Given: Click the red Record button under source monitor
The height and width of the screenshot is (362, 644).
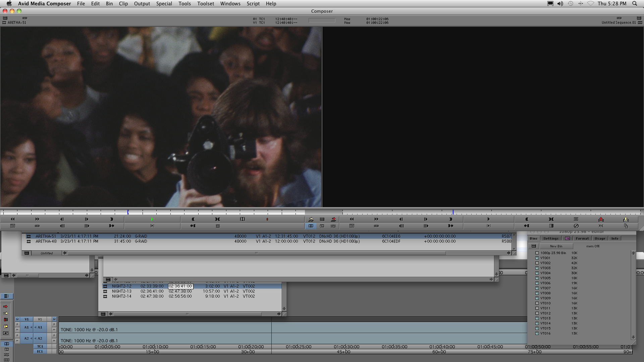Looking at the screenshot, I should pyautogui.click(x=267, y=219).
